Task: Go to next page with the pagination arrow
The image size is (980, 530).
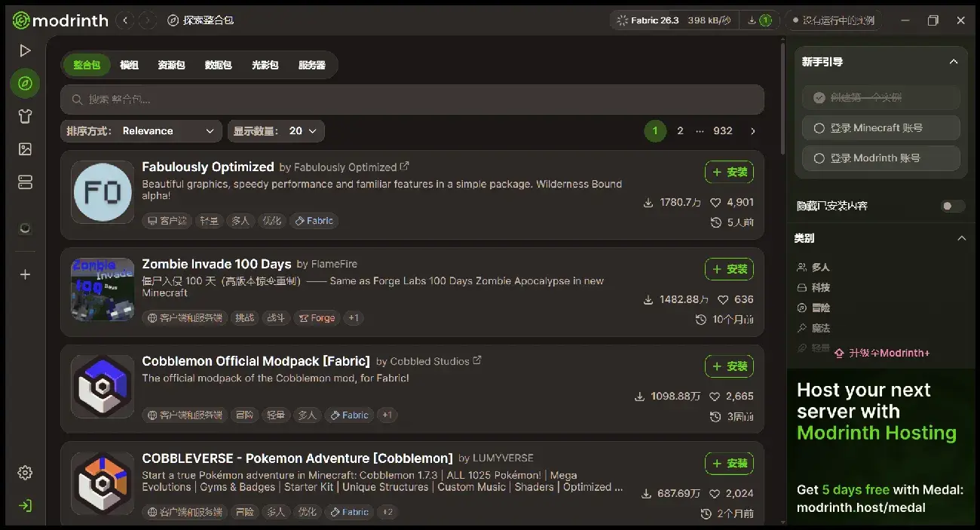Action: [752, 131]
